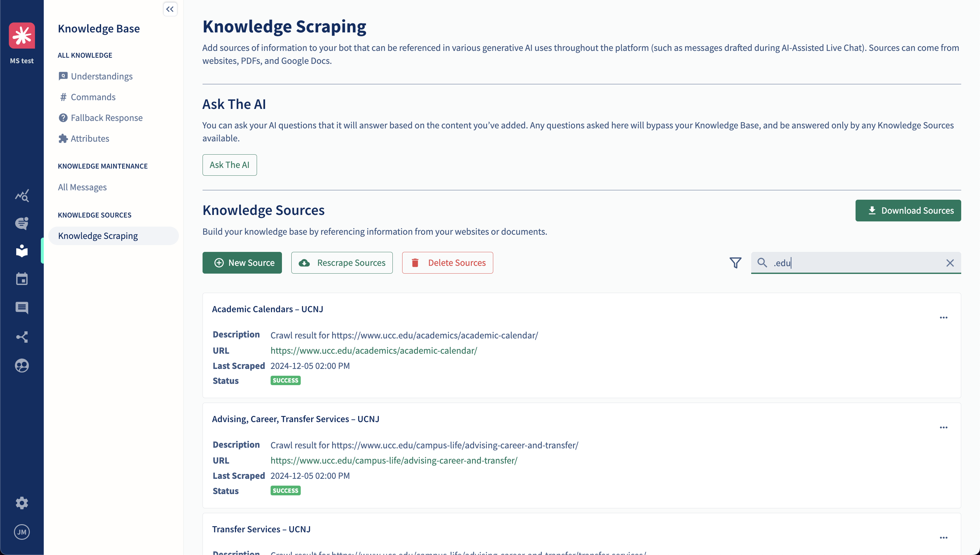Click the Understandings icon in sidebar
Screen dimensions: 980x555
(x=63, y=76)
